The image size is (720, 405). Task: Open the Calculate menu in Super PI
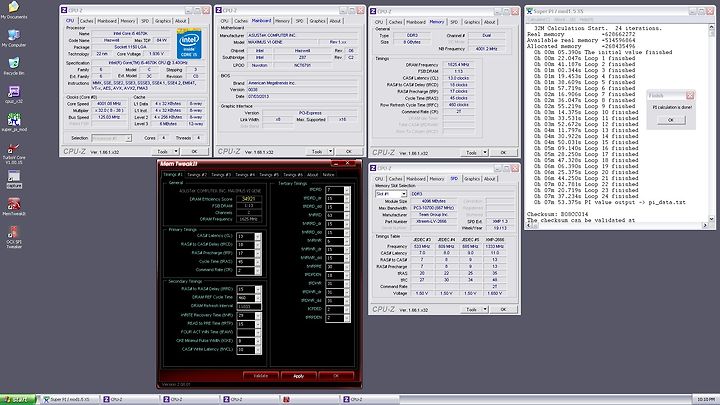coord(537,19)
